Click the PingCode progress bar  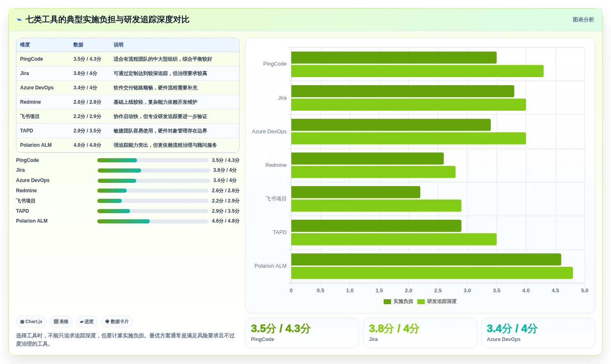153,160
